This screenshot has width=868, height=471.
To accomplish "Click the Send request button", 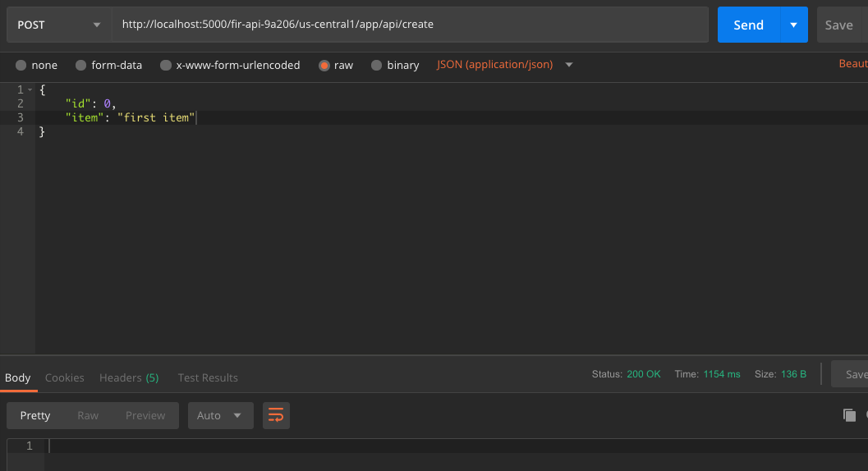I will pyautogui.click(x=748, y=25).
